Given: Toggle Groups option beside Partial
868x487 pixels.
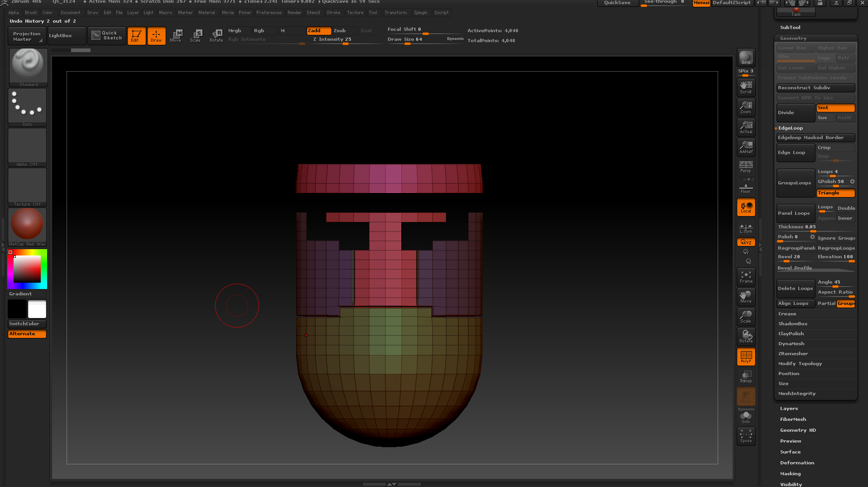Looking at the screenshot, I should (846, 304).
